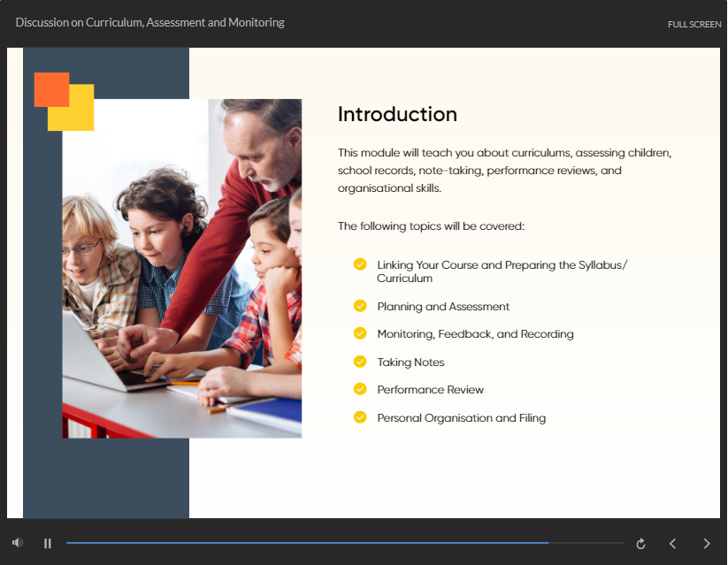Click the paragraph starting 'This module will teach you'
This screenshot has width=728, height=565.
coord(505,171)
